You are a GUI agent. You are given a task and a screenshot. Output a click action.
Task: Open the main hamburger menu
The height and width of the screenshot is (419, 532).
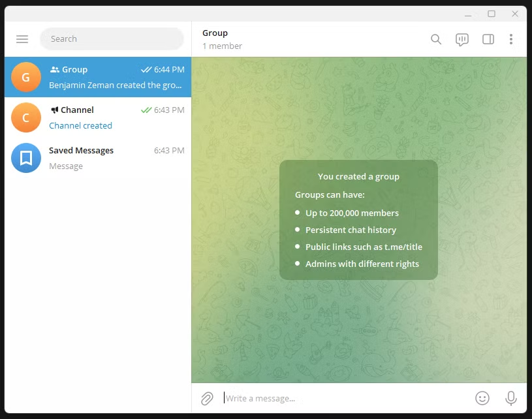[x=22, y=39]
